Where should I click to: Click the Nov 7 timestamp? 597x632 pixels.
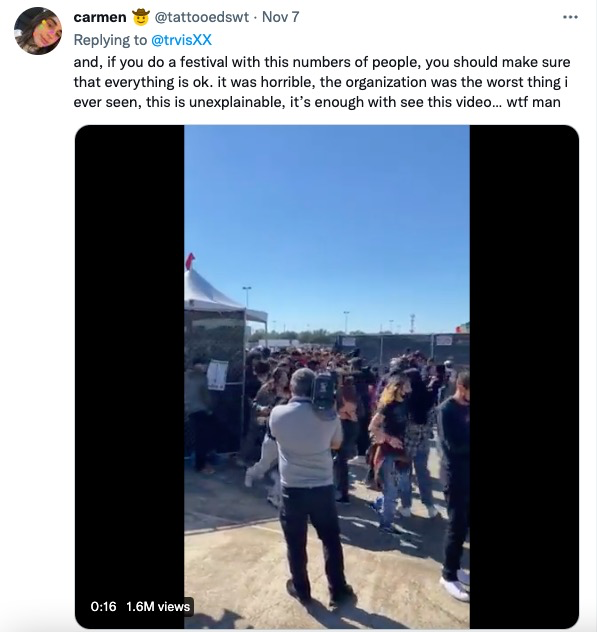point(281,17)
